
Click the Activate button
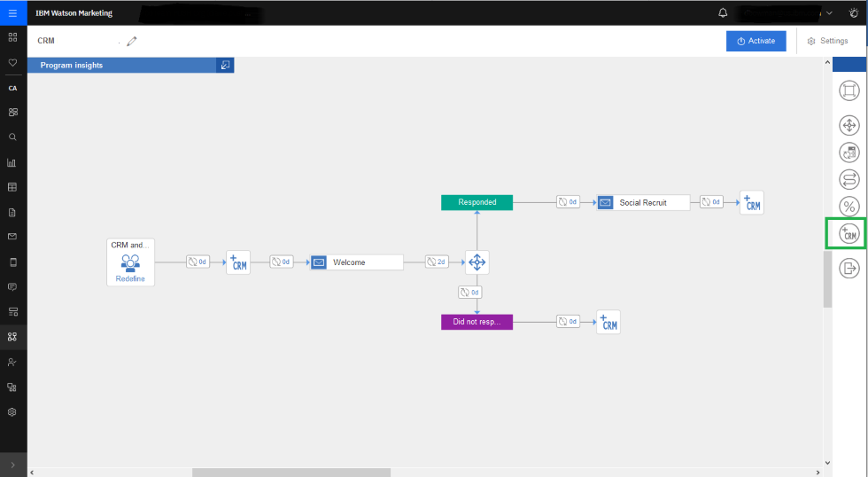(x=756, y=41)
